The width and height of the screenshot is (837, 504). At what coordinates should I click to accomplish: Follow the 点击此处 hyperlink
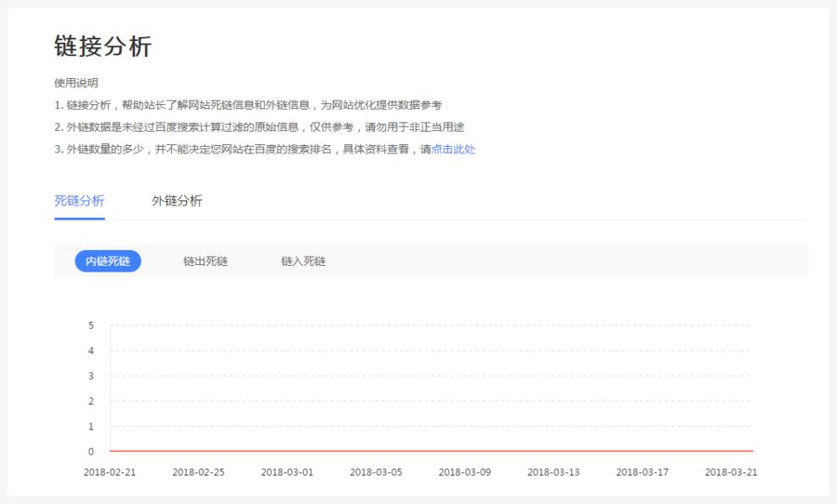(453, 149)
